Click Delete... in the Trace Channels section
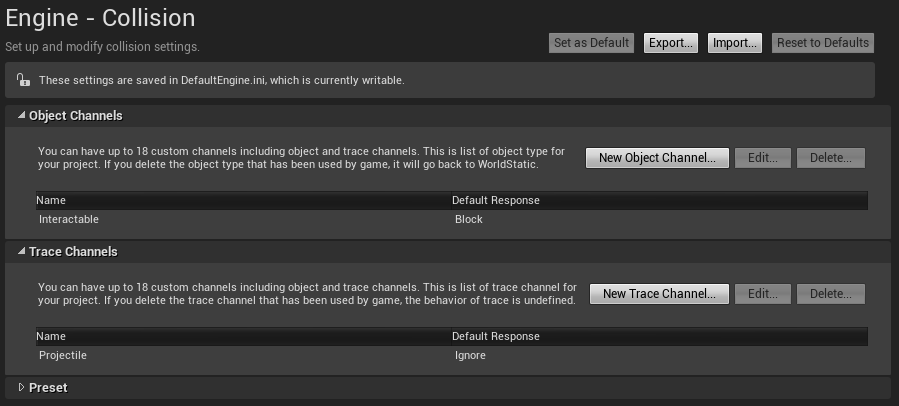899x406 pixels. [x=831, y=294]
